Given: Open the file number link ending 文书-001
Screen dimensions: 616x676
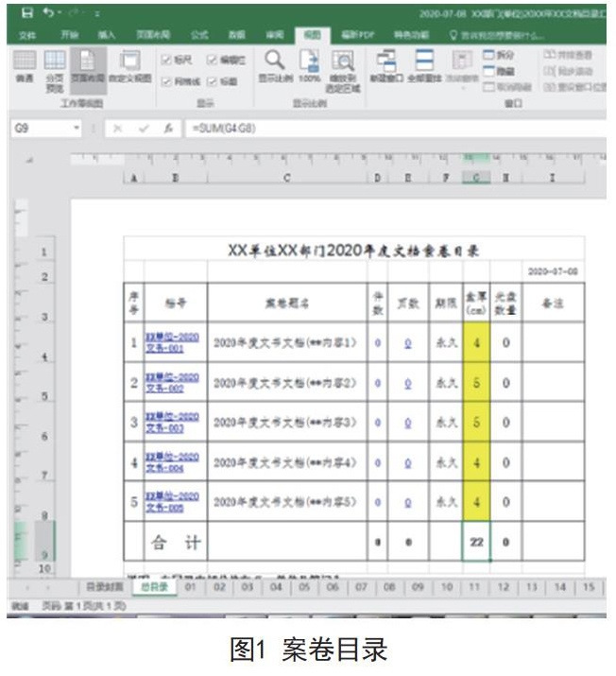Looking at the screenshot, I should click(172, 342).
